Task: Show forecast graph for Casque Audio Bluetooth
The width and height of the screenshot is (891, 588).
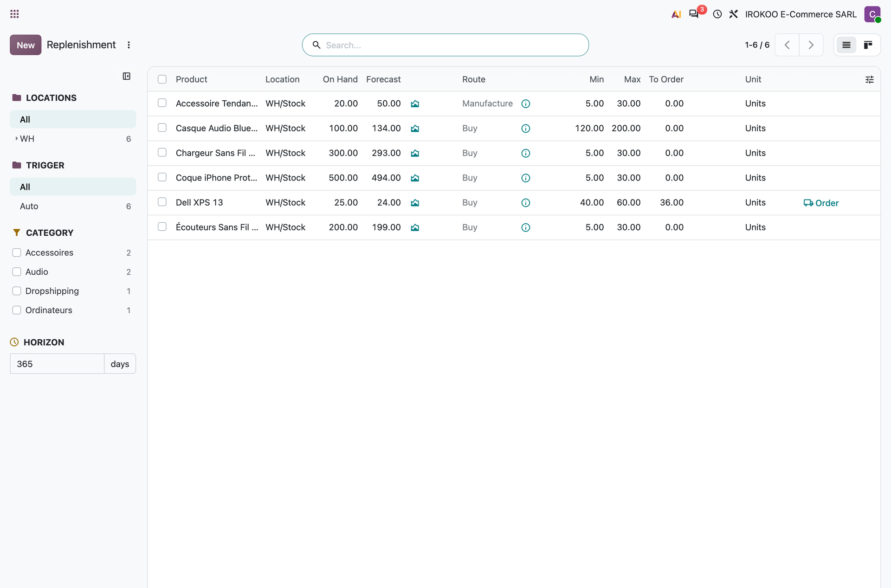Action: coord(415,129)
